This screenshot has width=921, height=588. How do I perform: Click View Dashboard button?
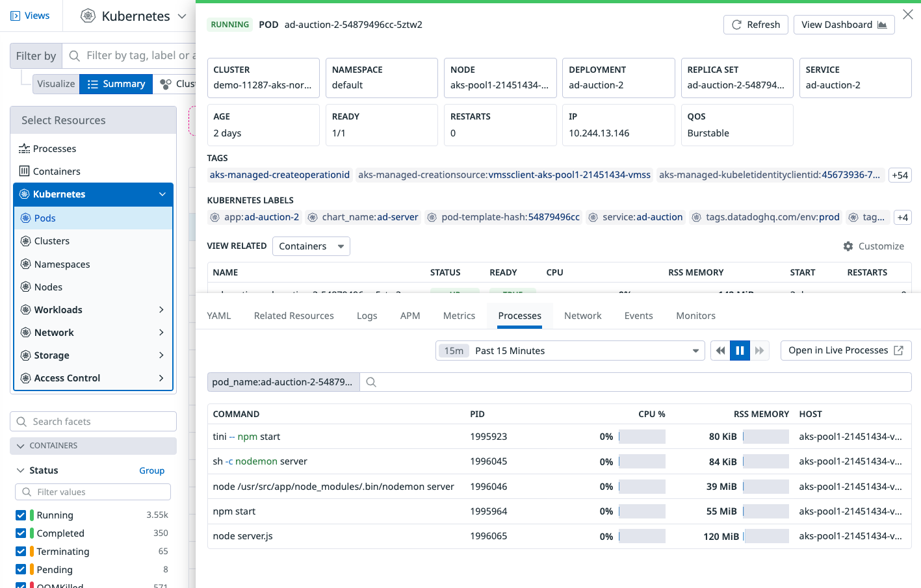coord(844,25)
